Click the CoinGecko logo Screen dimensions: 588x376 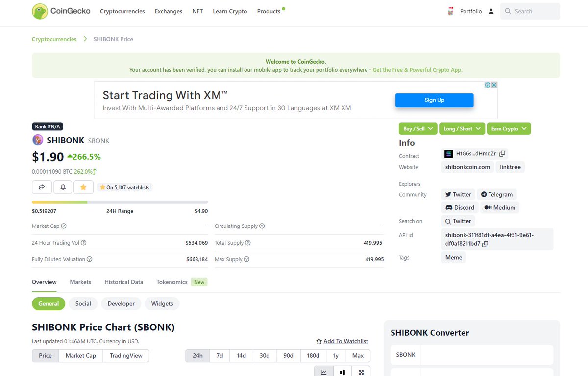tap(61, 11)
